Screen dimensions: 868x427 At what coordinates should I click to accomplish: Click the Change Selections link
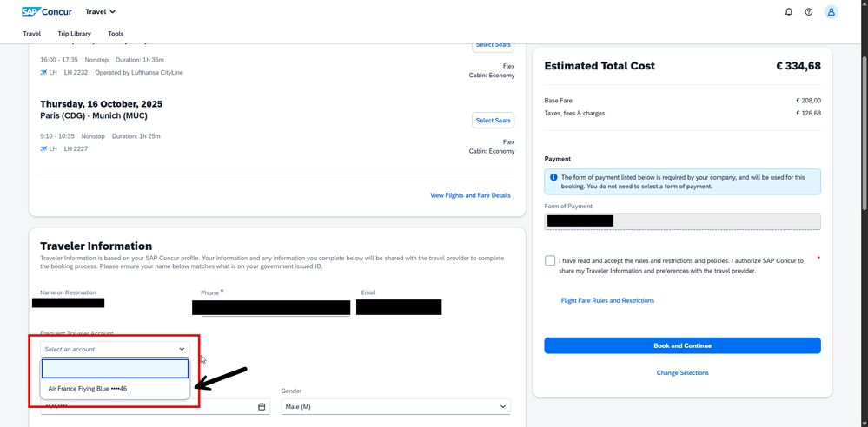tap(682, 373)
